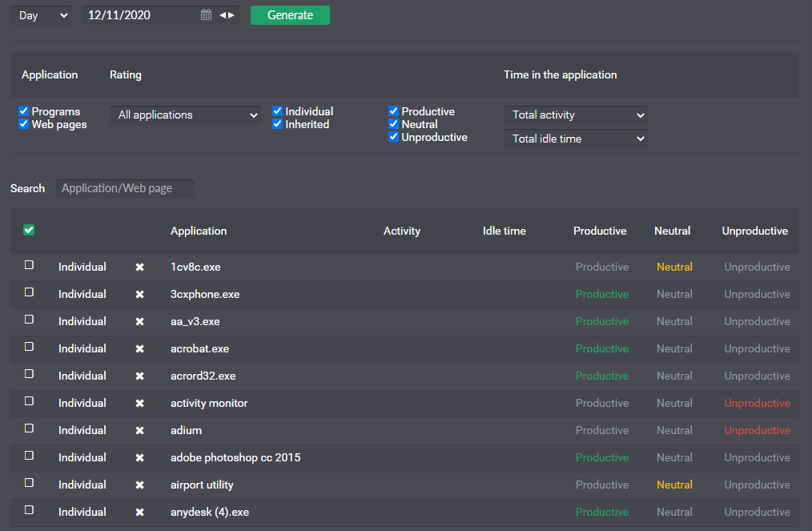Sort by the Application column header
Viewport: 812px width, 531px height.
pos(199,231)
